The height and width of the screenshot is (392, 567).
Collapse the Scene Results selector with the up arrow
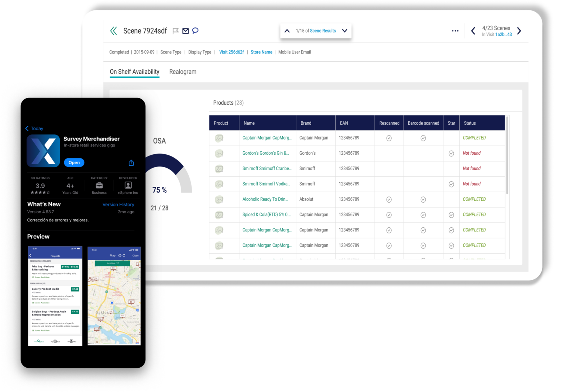coord(287,31)
